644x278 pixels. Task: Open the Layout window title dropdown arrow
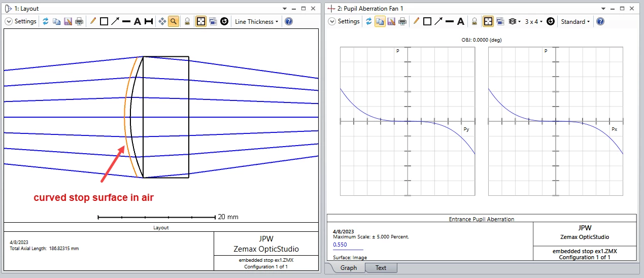pos(284,9)
